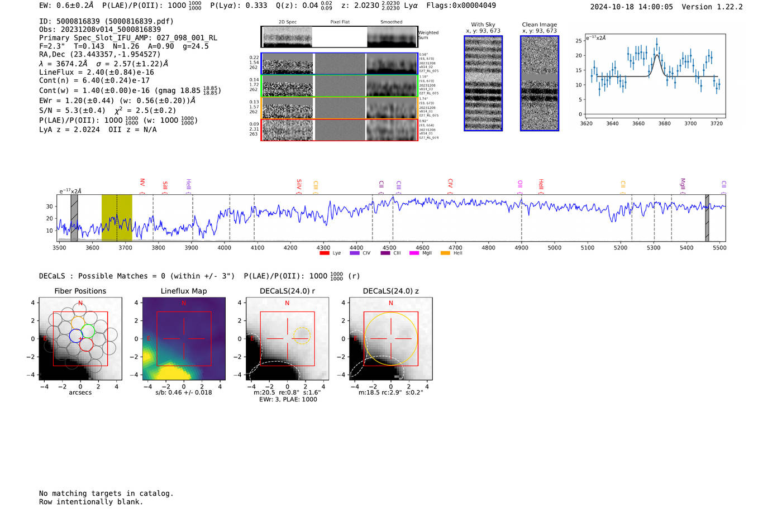Click the Cont(n) = 6.40(±0.24)e-17 line
The height and width of the screenshot is (532, 782).
(94, 80)
